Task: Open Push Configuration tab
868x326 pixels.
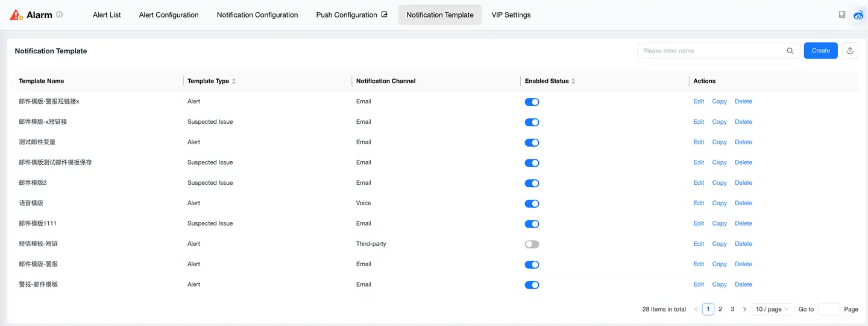Action: pyautogui.click(x=352, y=15)
